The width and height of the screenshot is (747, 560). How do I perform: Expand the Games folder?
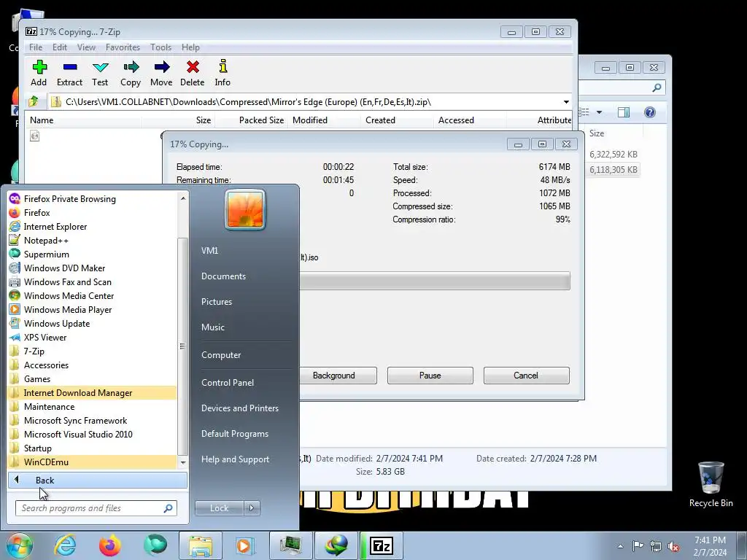[x=37, y=378]
